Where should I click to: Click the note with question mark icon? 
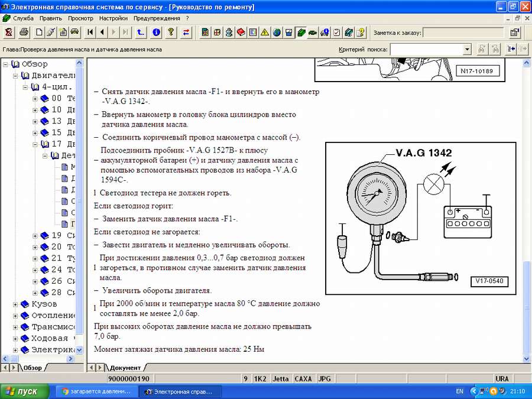(361, 33)
